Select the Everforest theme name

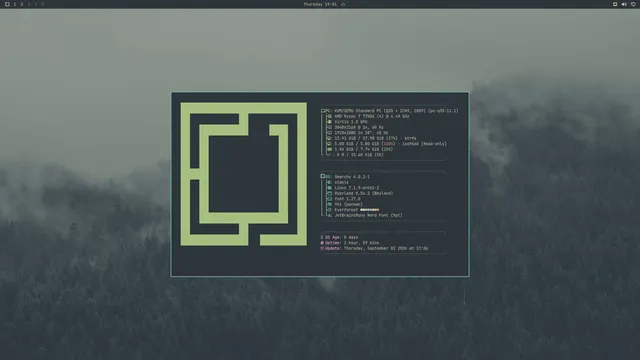point(346,210)
